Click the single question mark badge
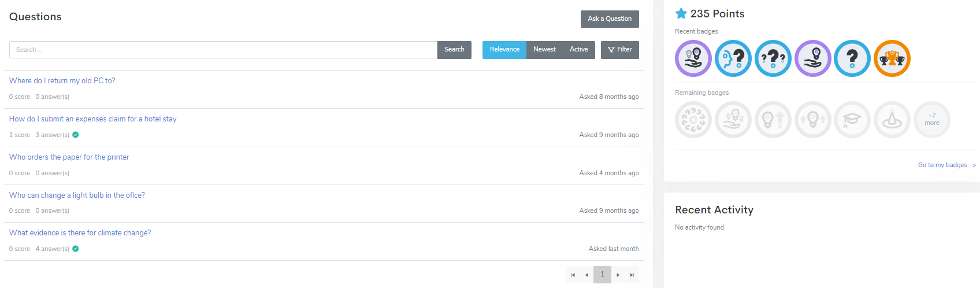 pos(852,58)
